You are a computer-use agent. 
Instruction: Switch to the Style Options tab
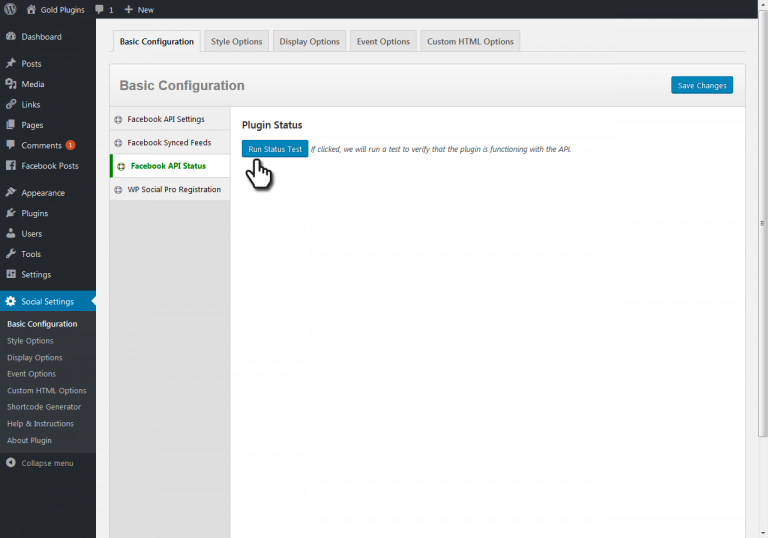point(236,42)
